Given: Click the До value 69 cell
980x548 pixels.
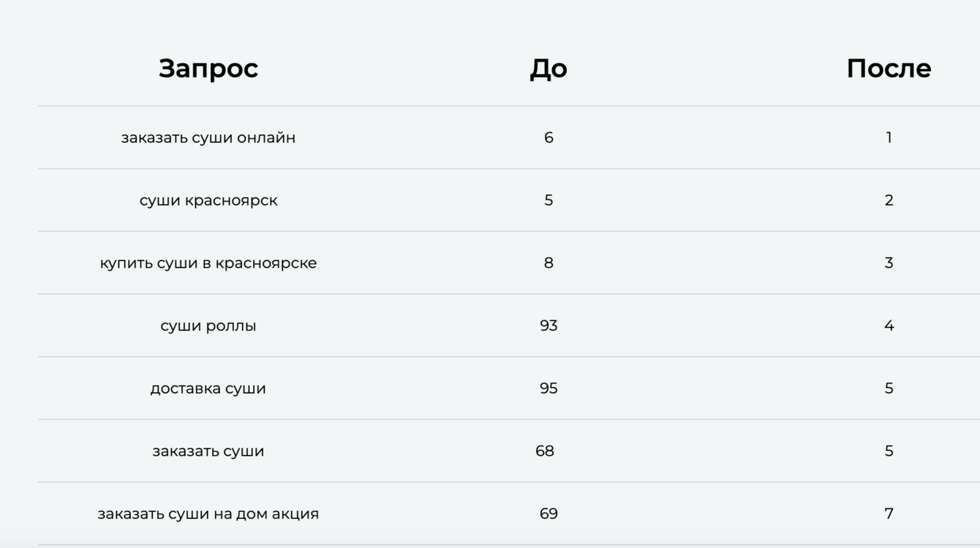Looking at the screenshot, I should point(549,514).
